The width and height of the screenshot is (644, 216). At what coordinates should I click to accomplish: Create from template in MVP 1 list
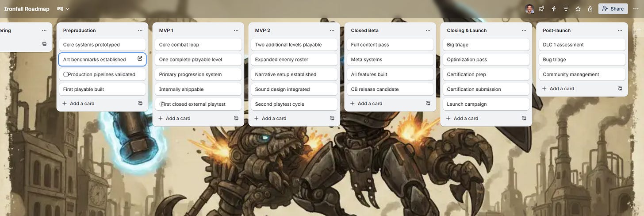236,118
